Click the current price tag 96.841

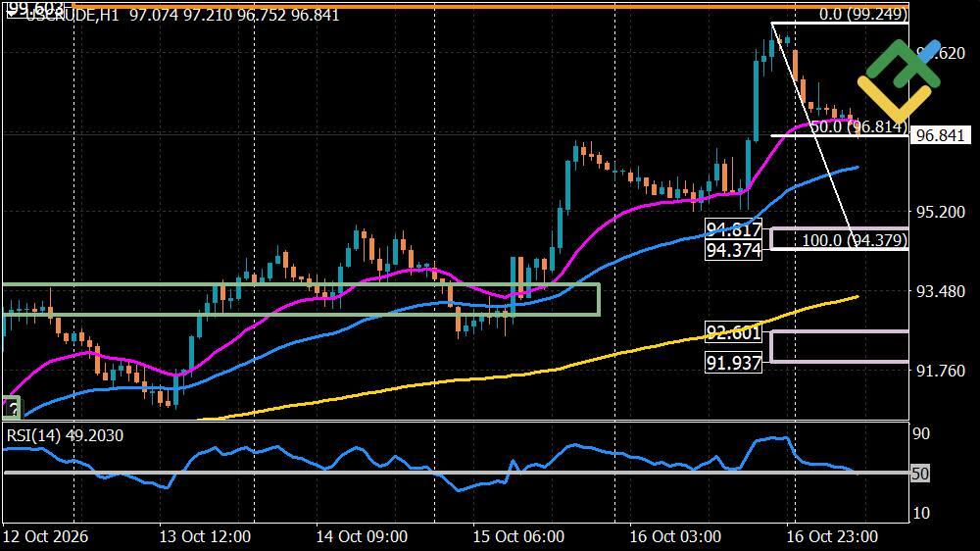pyautogui.click(x=940, y=135)
